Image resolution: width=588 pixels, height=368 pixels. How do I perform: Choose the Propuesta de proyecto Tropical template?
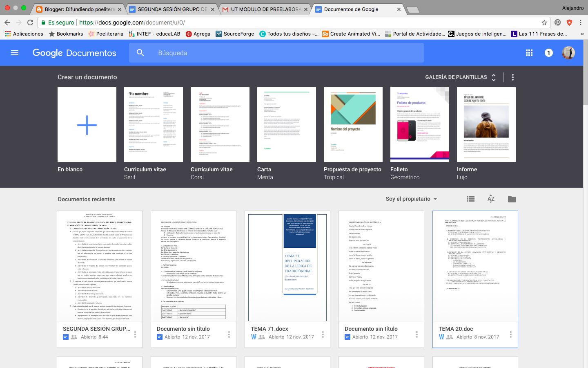[353, 125]
